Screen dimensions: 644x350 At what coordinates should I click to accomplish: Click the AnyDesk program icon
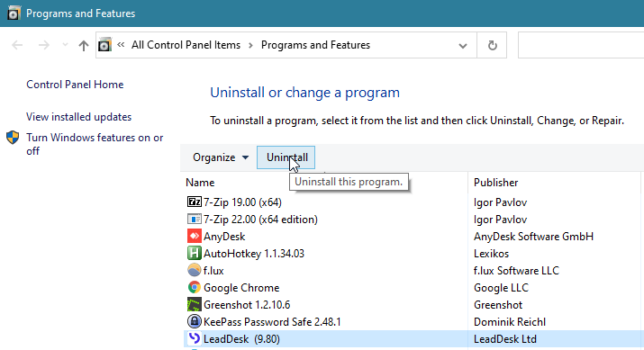(x=195, y=237)
